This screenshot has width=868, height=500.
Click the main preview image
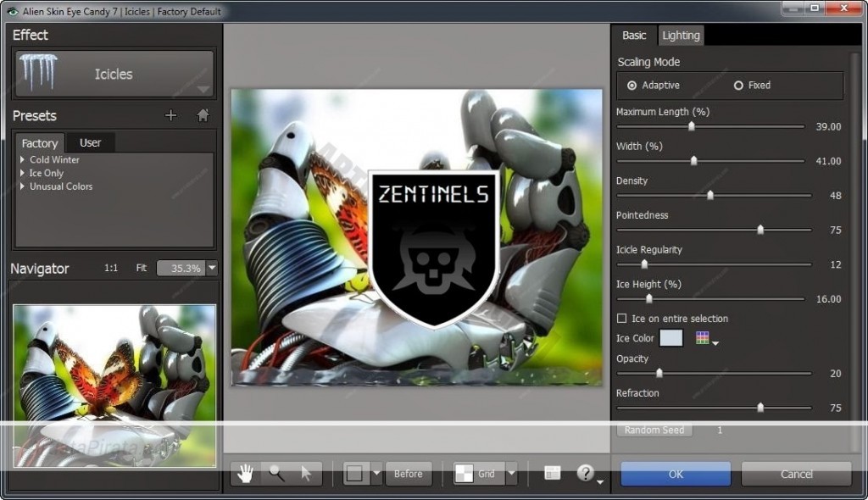(x=416, y=237)
